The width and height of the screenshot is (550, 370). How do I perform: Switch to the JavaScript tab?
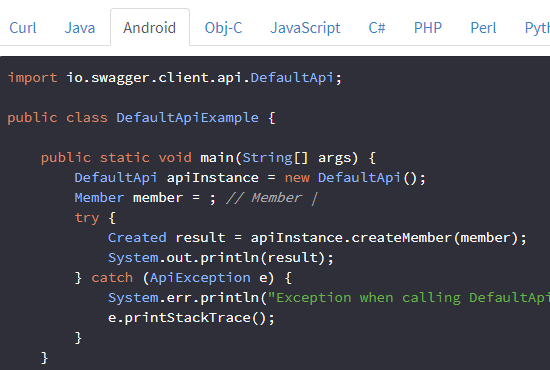[305, 28]
